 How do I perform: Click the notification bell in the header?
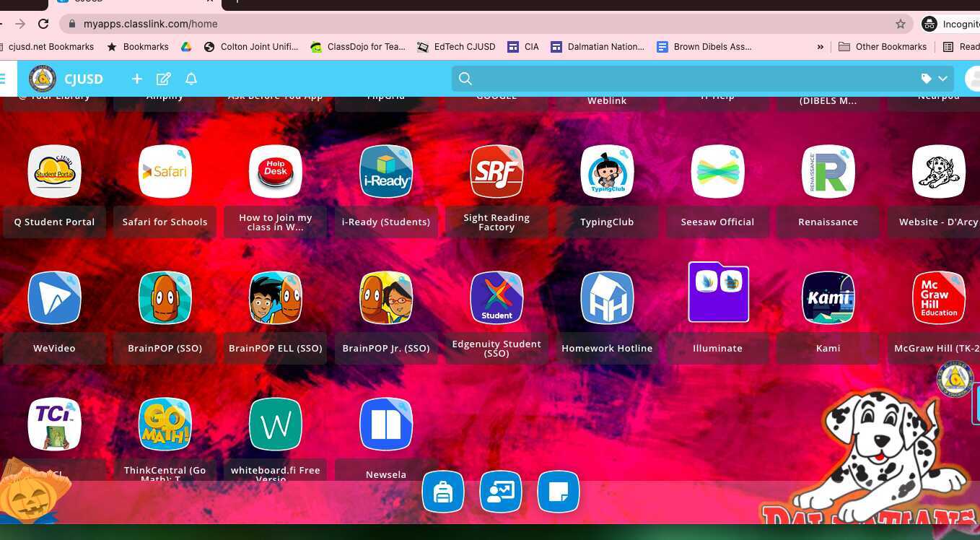pos(191,79)
